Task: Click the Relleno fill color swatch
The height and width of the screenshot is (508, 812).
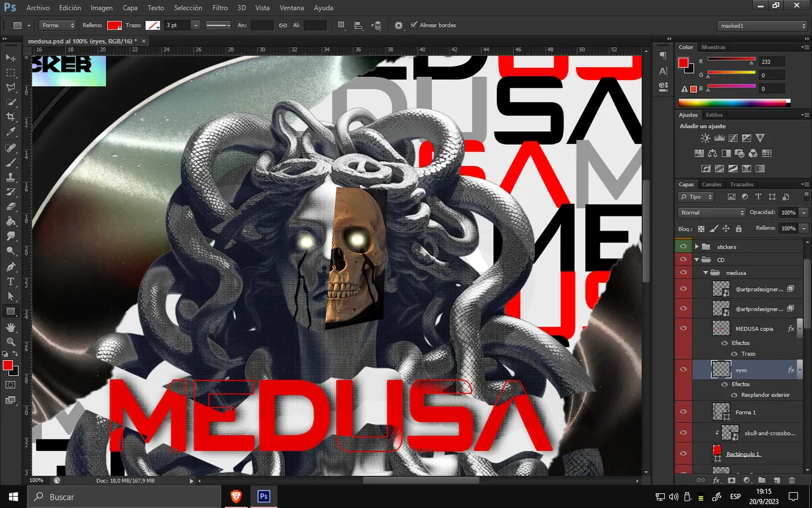Action: [x=114, y=25]
